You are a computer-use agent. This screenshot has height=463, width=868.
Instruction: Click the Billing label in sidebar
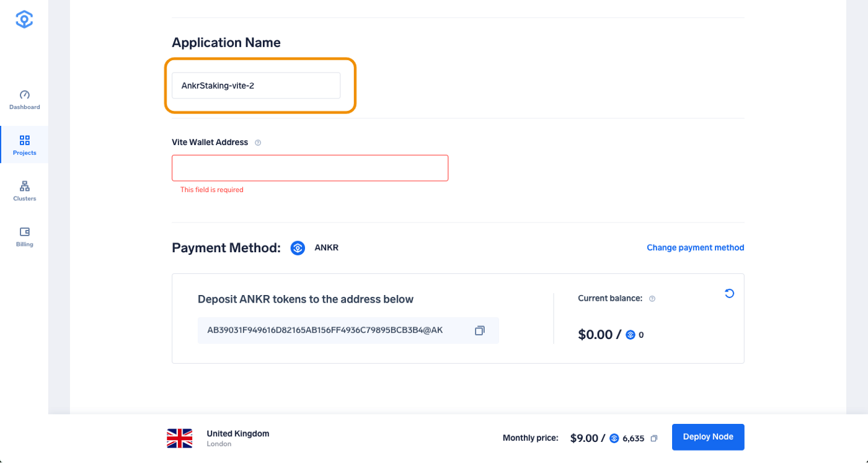click(24, 244)
